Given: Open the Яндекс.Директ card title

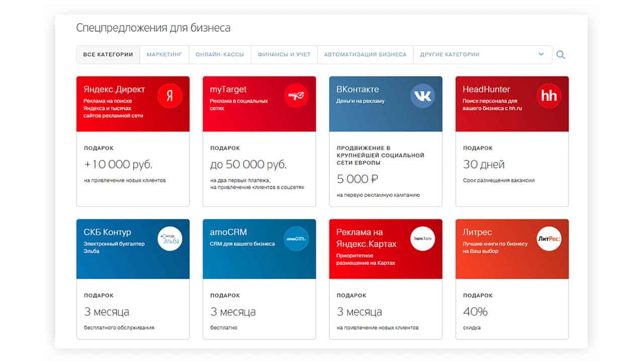Looking at the screenshot, I should (x=114, y=89).
